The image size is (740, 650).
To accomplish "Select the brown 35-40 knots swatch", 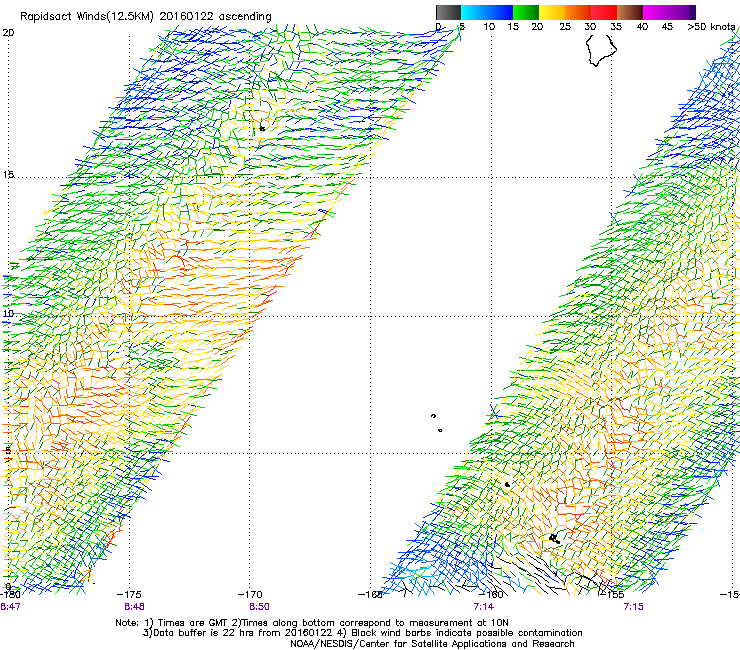I will coord(630,12).
